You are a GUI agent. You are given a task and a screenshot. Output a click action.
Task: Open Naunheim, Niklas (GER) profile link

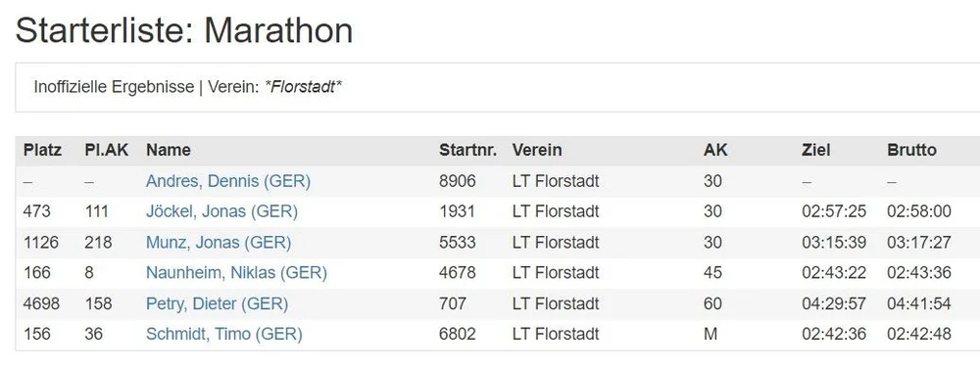click(x=236, y=273)
